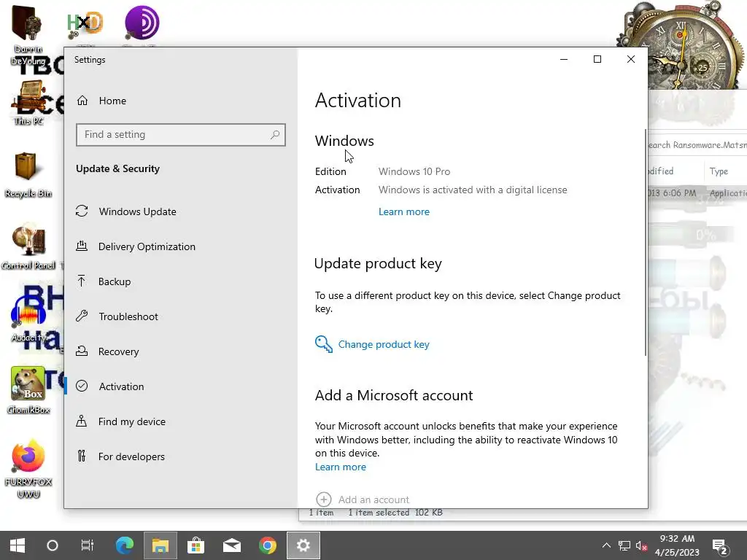
Task: Launch Microsoft Edge from taskbar
Action: [125, 545]
